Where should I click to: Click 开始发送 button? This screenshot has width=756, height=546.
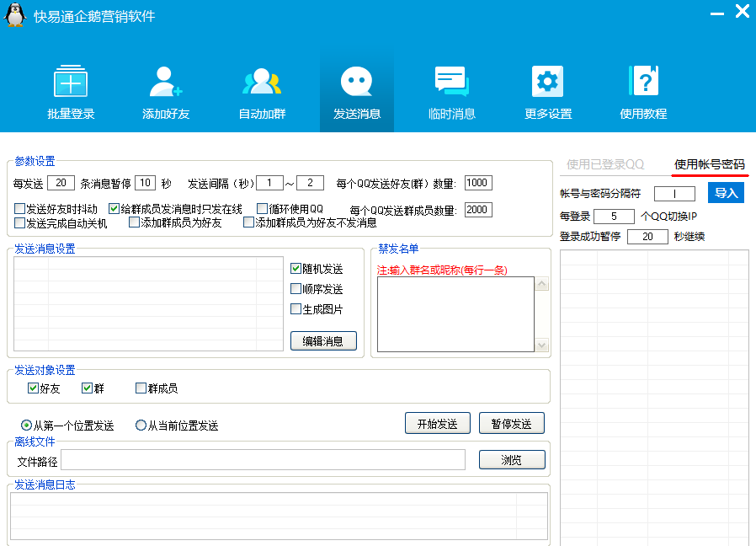click(x=437, y=423)
